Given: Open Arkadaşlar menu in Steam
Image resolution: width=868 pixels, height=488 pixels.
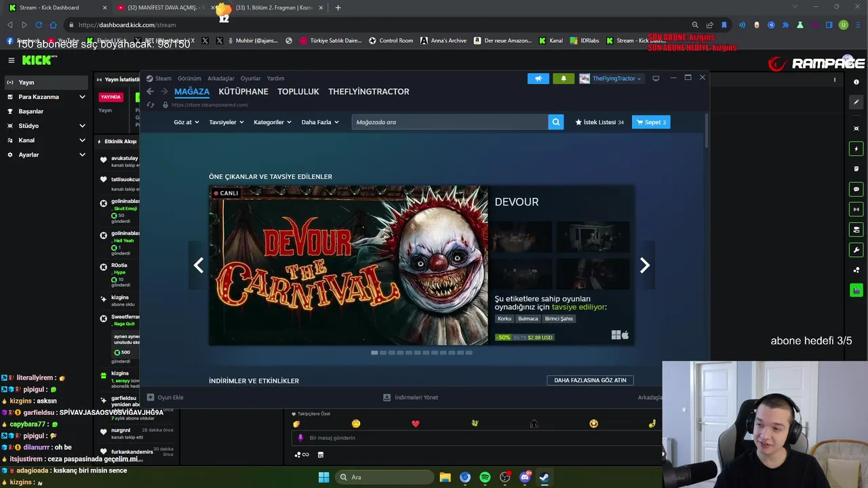Looking at the screenshot, I should click(221, 79).
